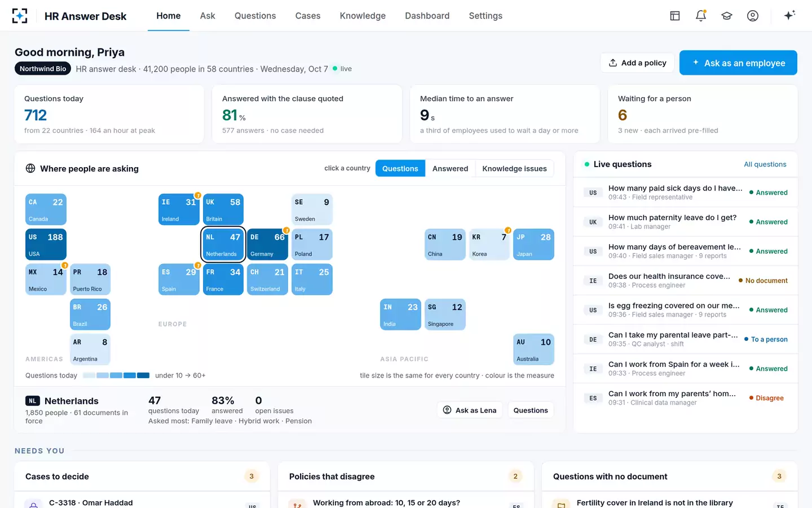Screen dimensions: 812x508
Task: Click the 'Disagree' status on the ES question
Action: pyautogui.click(x=766, y=398)
